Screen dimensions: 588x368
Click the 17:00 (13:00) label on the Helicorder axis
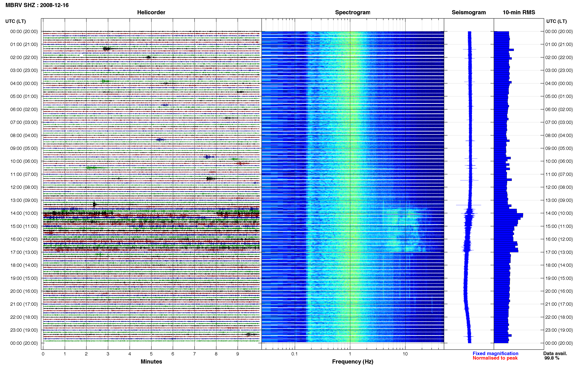pos(24,252)
